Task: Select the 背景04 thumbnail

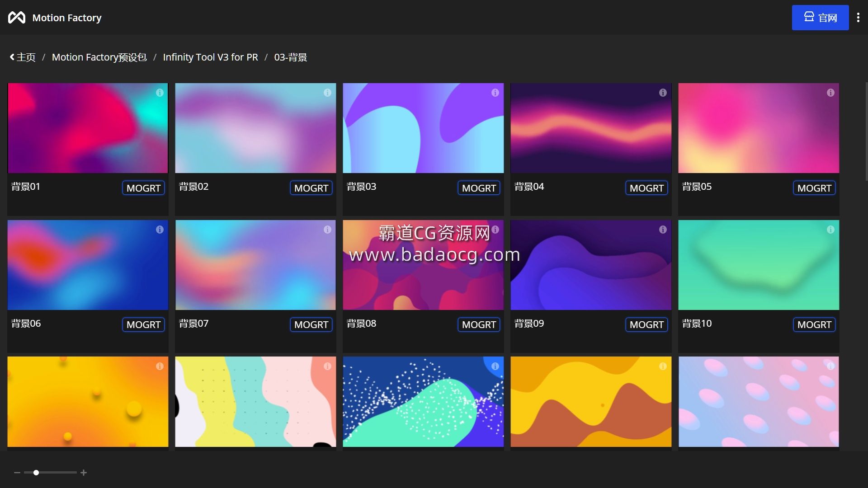Action: pyautogui.click(x=591, y=128)
